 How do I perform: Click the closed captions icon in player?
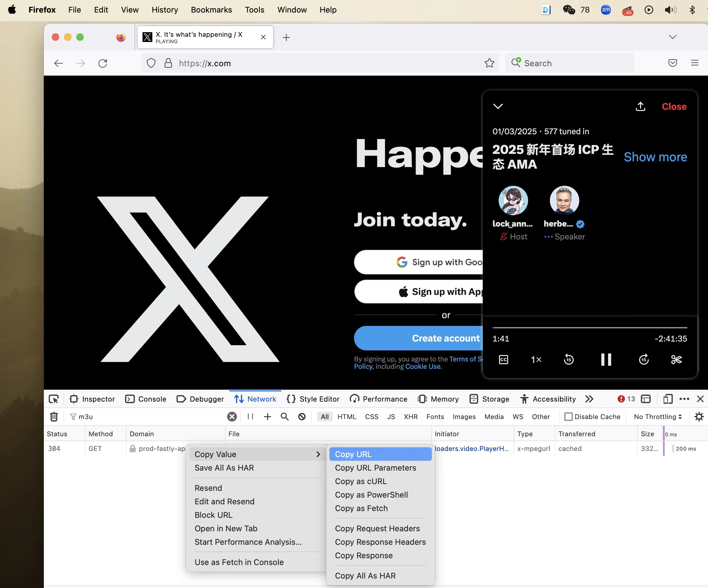(x=503, y=359)
